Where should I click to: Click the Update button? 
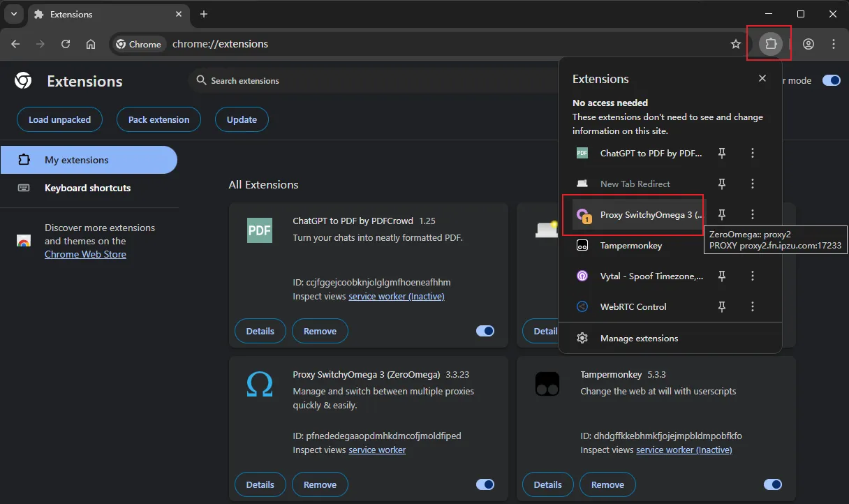tap(242, 119)
